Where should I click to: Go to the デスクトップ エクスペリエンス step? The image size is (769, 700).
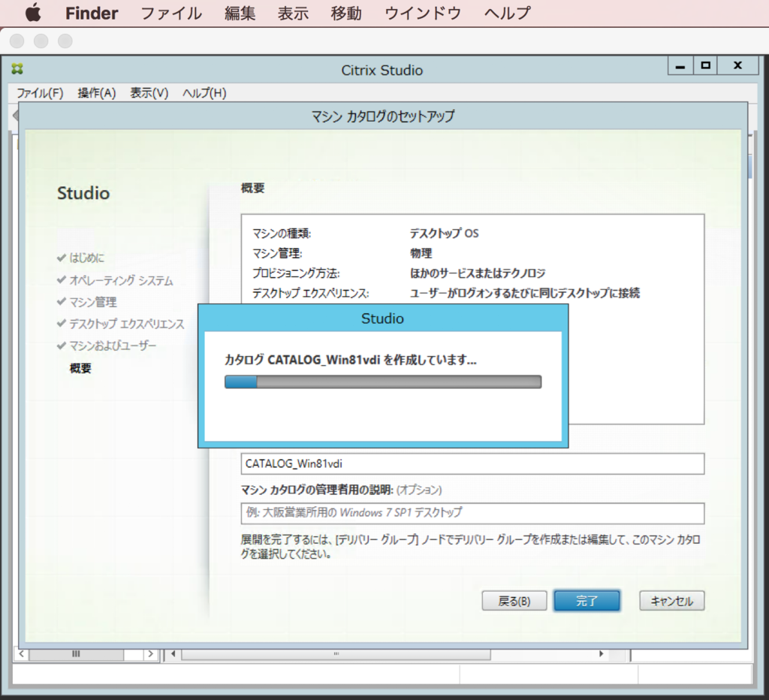(126, 324)
